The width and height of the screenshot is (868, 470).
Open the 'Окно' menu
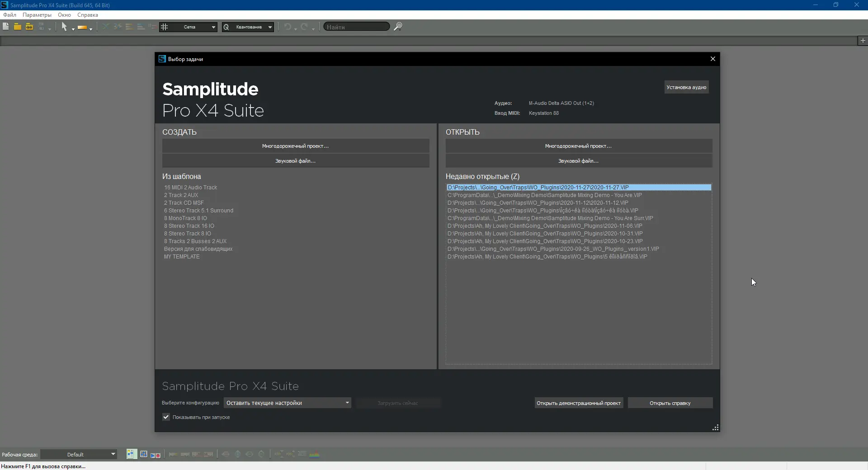64,15
